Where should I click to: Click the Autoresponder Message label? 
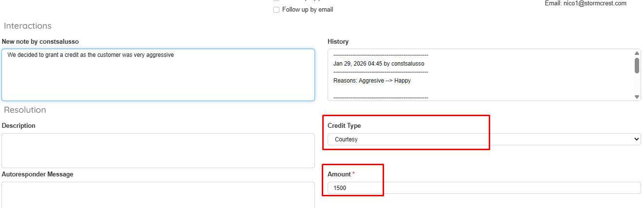pos(37,174)
